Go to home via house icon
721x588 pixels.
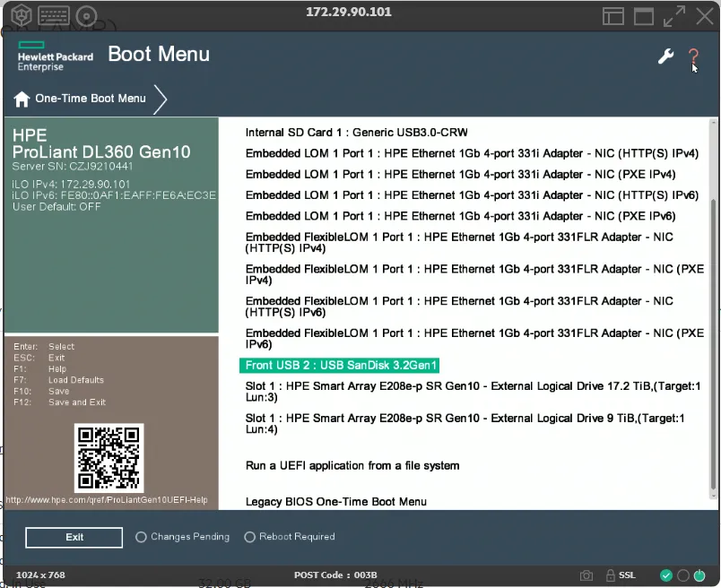22,99
